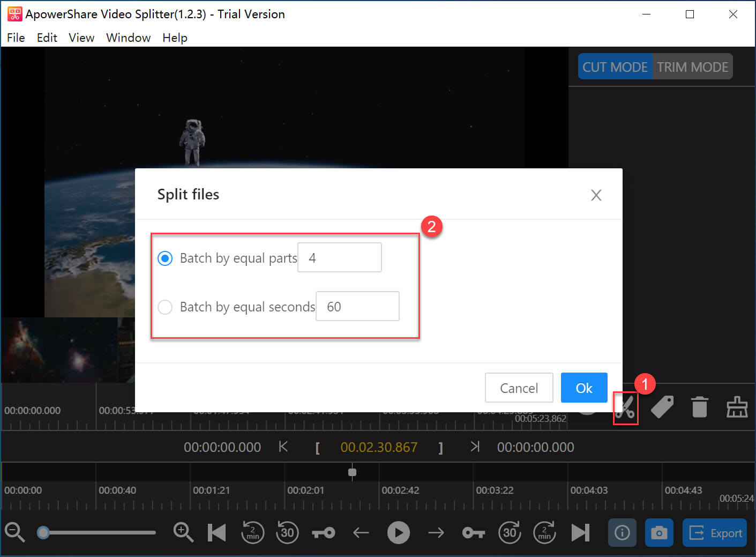Viewport: 756px width, 557px height.
Task: Confirm split with Ok button
Action: (583, 388)
